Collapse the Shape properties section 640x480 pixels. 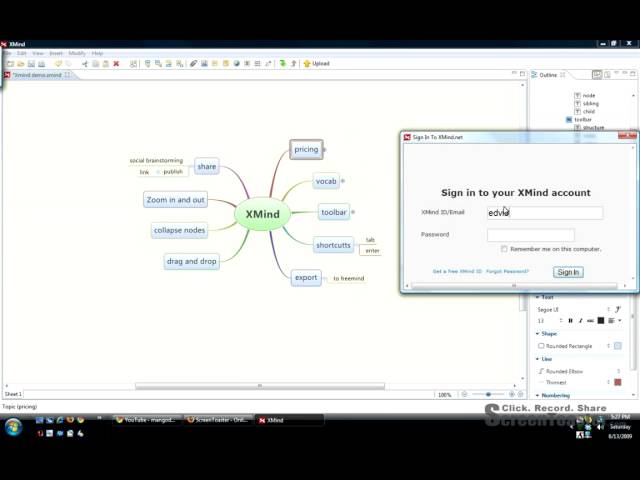[538, 333]
